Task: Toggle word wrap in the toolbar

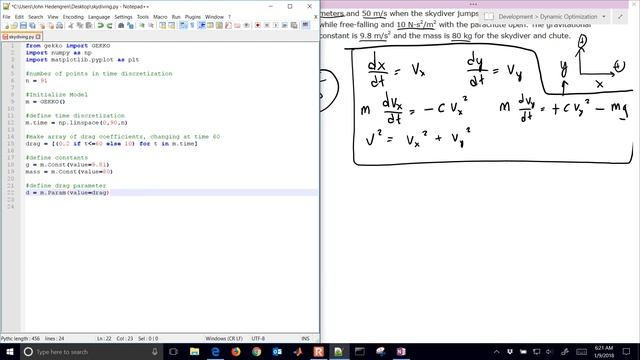Action: [x=183, y=25]
